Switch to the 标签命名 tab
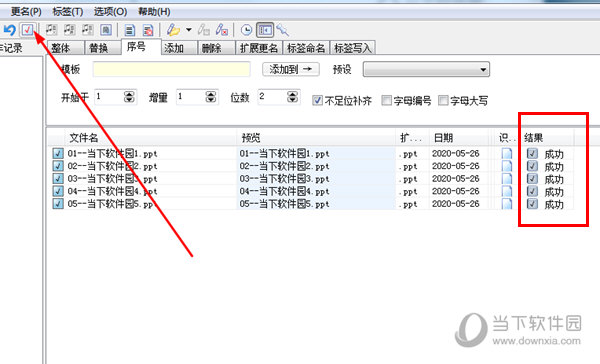 point(306,48)
